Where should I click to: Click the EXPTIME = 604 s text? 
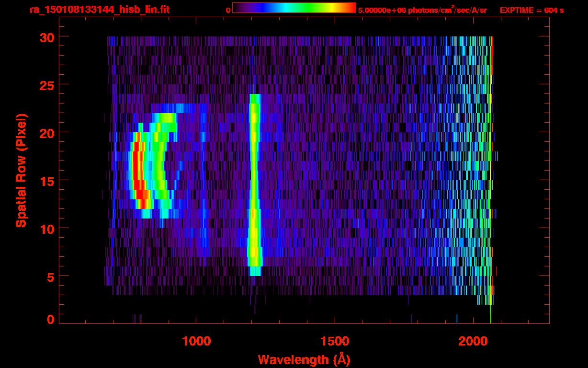coord(532,10)
